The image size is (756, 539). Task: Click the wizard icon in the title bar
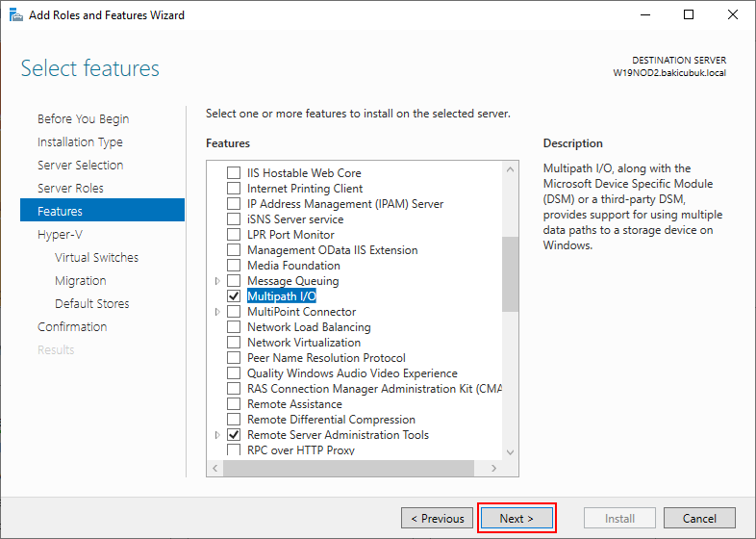pyautogui.click(x=16, y=15)
